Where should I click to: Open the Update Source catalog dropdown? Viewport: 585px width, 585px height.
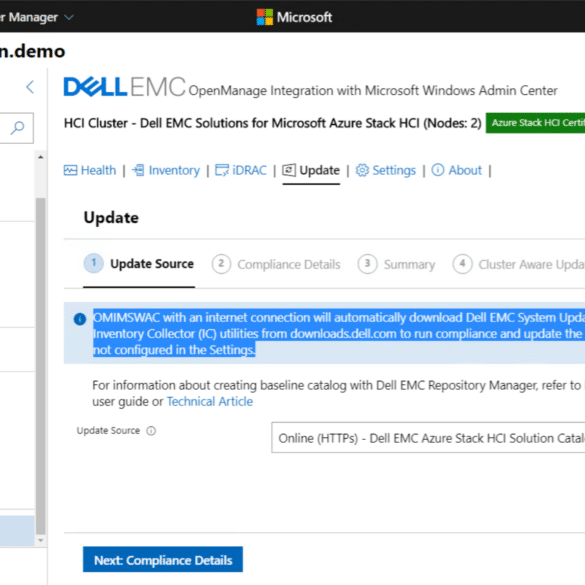click(428, 438)
